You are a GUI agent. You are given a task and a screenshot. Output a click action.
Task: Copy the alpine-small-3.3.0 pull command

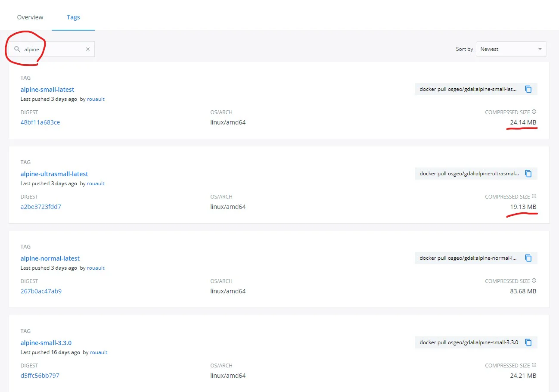528,342
